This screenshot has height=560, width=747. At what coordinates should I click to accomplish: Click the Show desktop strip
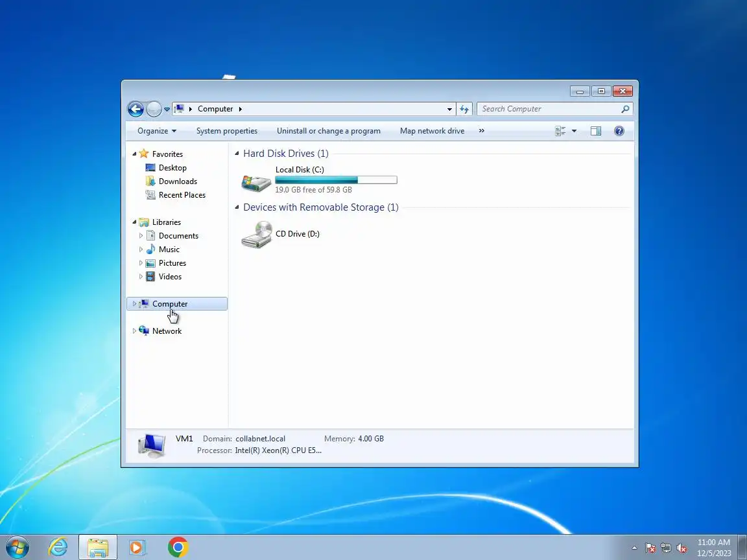742,547
